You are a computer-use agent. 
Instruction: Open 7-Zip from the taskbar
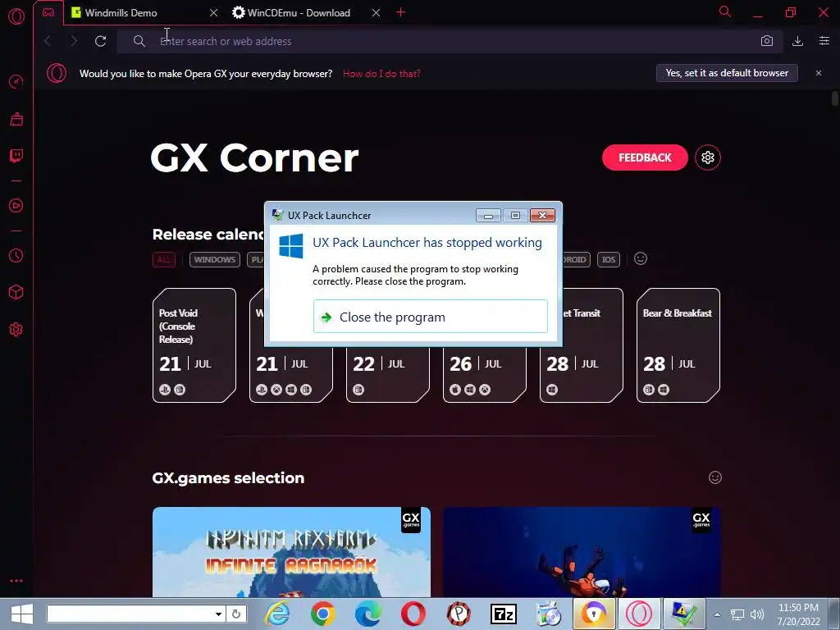[504, 614]
